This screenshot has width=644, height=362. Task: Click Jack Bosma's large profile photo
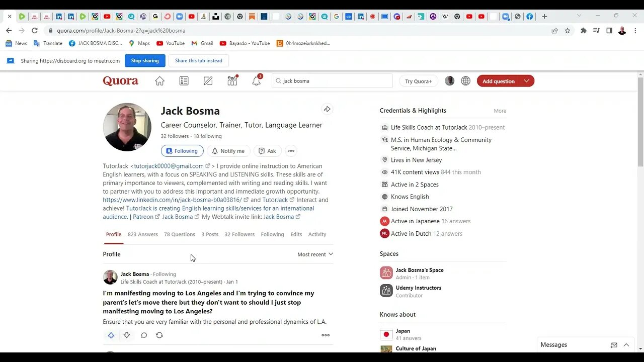coord(127,127)
